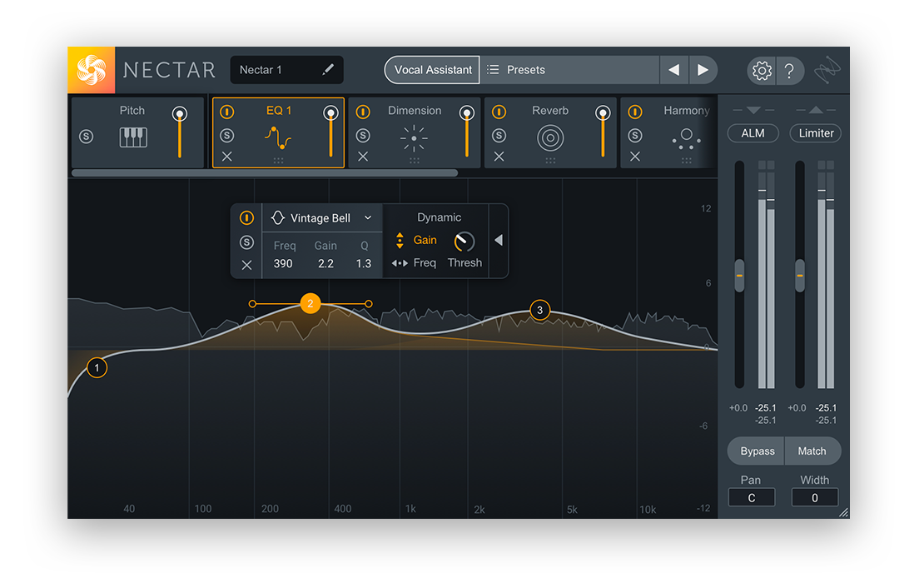The image size is (924, 583).
Task: Click the Vocal Assistant button
Action: 432,70
